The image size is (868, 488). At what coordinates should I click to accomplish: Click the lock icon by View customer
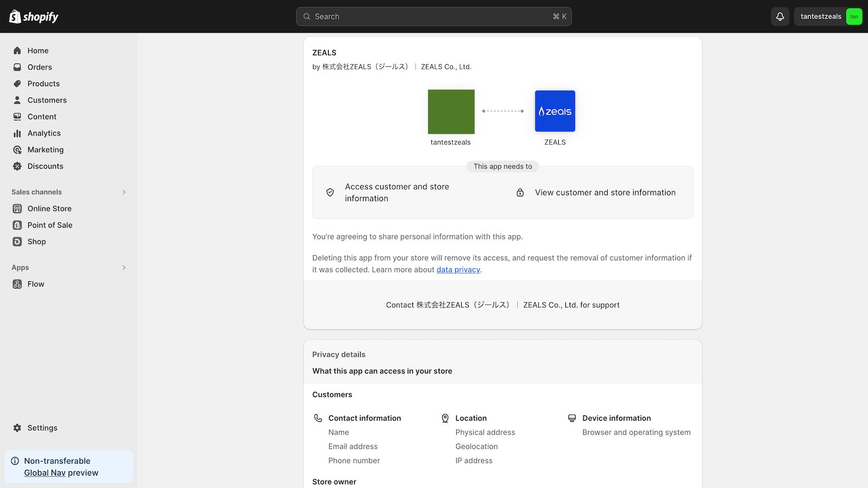tap(520, 192)
